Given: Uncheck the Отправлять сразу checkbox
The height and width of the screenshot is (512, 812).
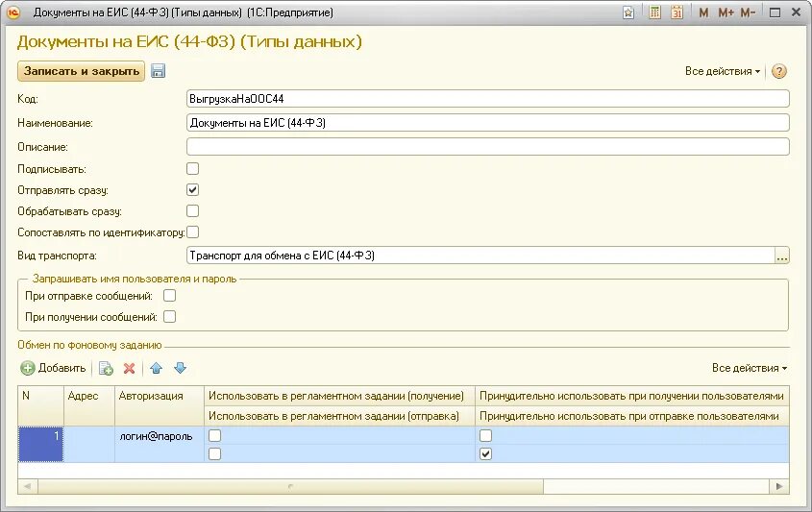Looking at the screenshot, I should click(x=192, y=190).
